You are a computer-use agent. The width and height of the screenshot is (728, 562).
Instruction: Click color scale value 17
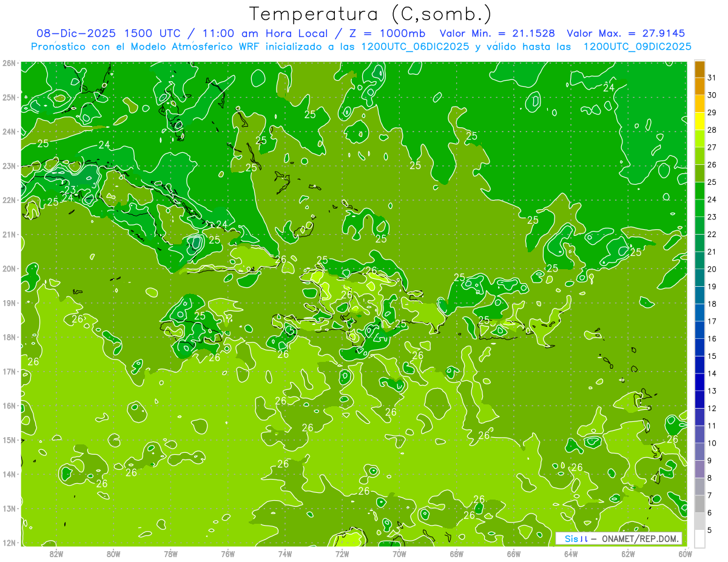pos(712,321)
